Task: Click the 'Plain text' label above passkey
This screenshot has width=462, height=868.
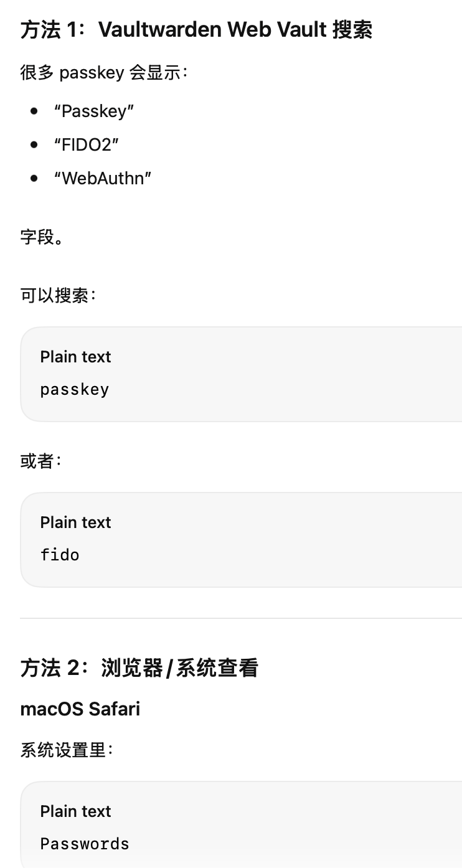Action: pos(75,357)
